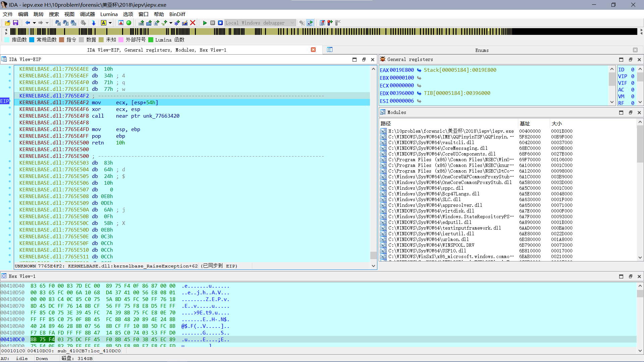This screenshot has height=362, width=644.
Task: Terminate process with blue stop button
Action: [x=220, y=23]
